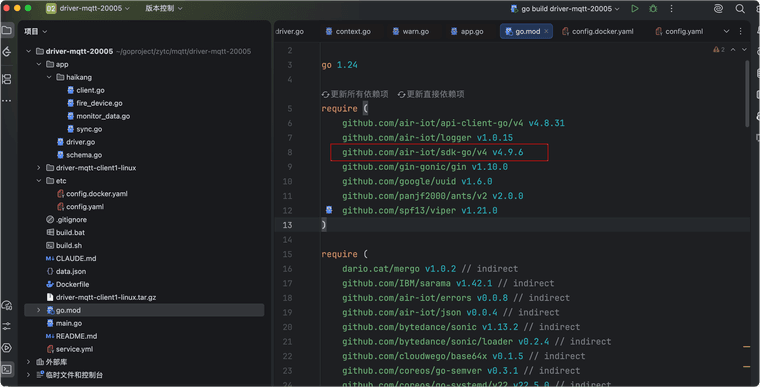Switch to the config.docker.yaml tab
Screen dimensions: 760x387
[x=597, y=32]
